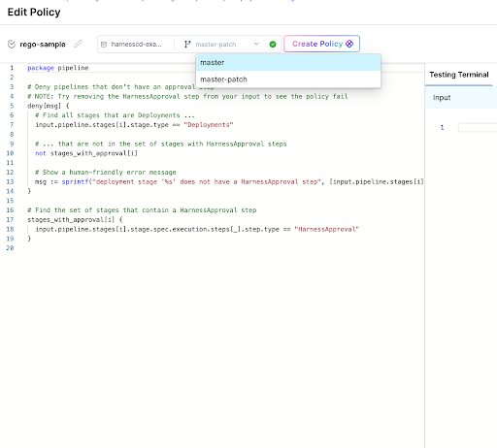Click the harnesscd-exa... repository selector
The image size is (497, 448).
click(x=136, y=45)
